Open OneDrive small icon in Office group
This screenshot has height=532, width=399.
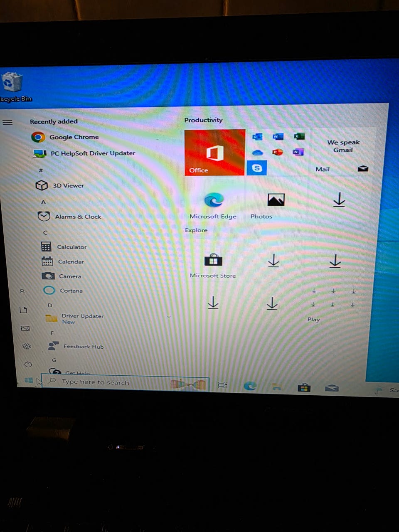click(x=257, y=152)
